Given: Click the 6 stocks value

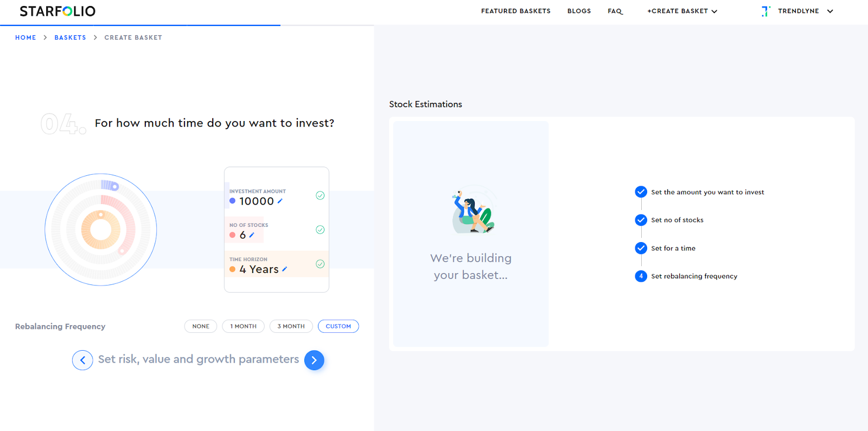Looking at the screenshot, I should pos(242,235).
